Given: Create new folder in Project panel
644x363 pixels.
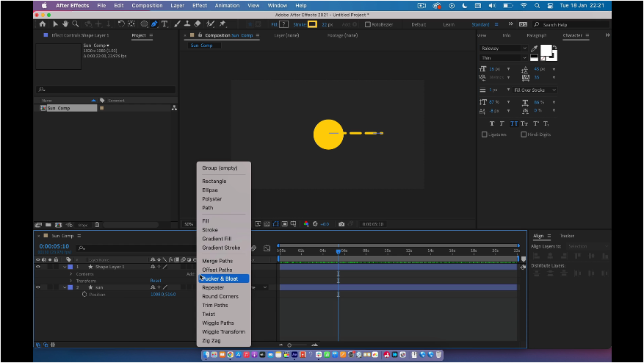Looking at the screenshot, I should 48,225.
